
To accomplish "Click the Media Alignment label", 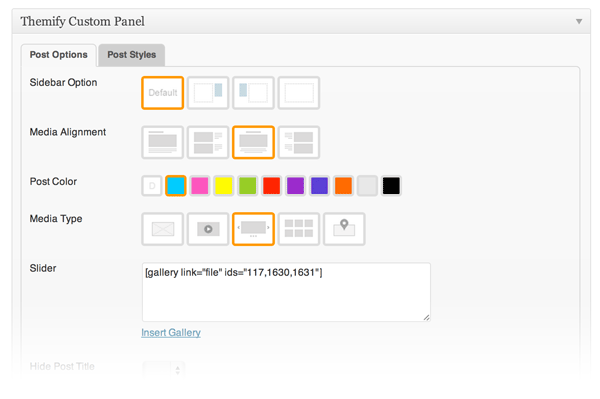I will pos(68,132).
